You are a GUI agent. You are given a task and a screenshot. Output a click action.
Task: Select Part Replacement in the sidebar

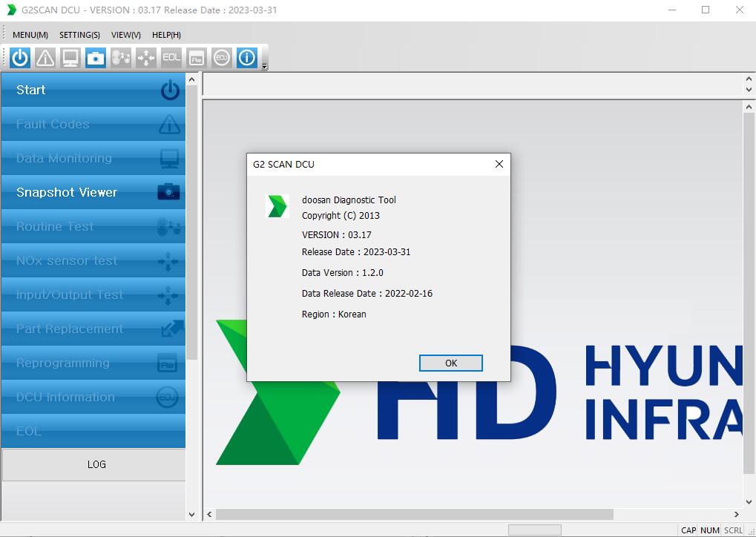[93, 329]
